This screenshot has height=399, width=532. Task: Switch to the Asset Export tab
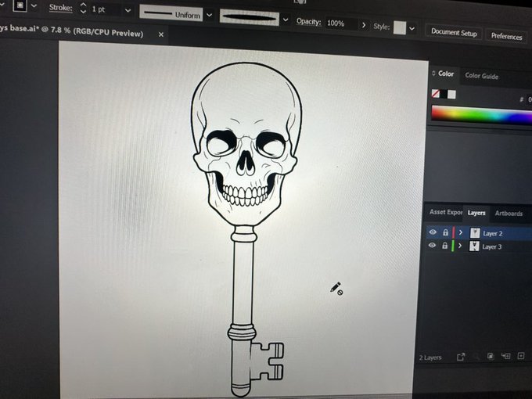(446, 212)
